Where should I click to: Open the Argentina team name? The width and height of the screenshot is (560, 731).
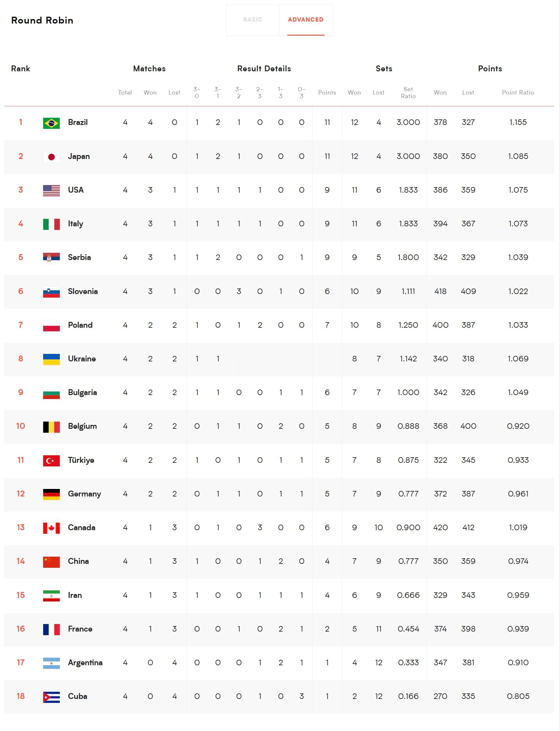pos(85,663)
